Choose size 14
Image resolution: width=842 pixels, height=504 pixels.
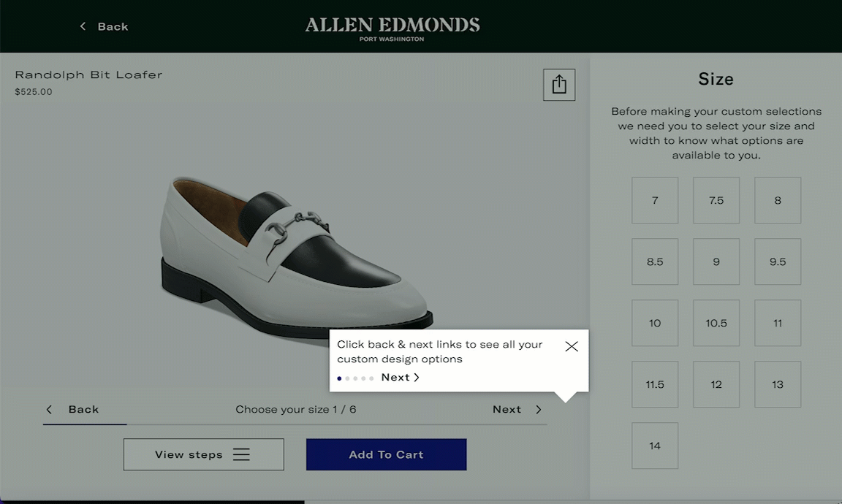coord(655,446)
